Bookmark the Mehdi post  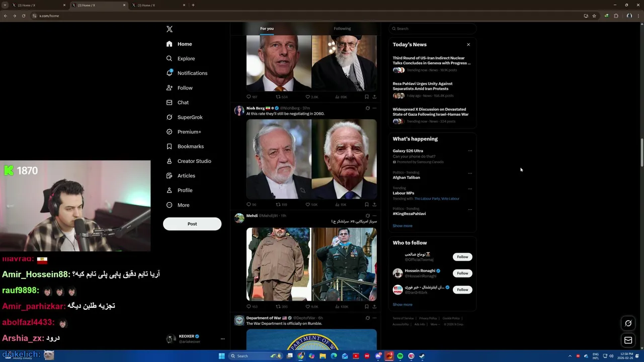tap(367, 306)
